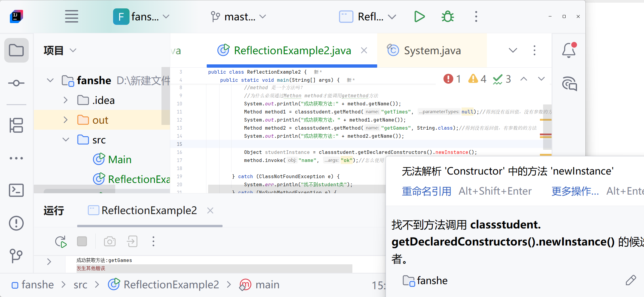This screenshot has width=644, height=297.
Task: Click 重命名引用 quick fix link
Action: coord(427,191)
